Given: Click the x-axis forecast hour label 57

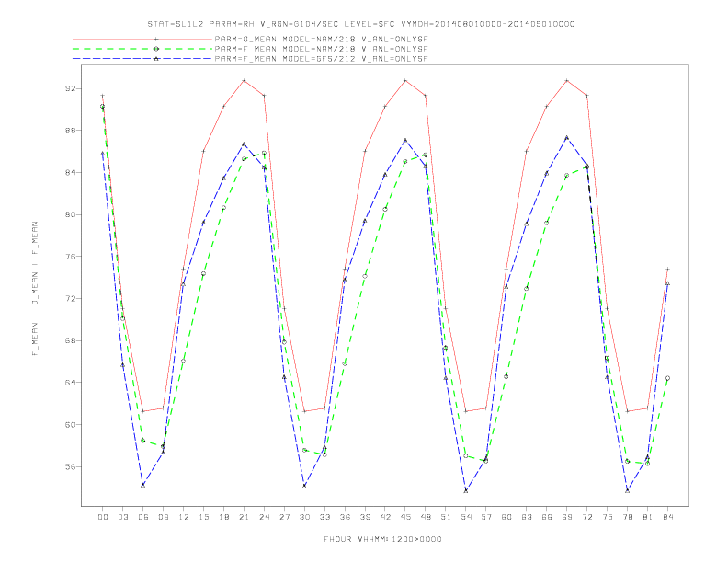Looking at the screenshot, I should [x=486, y=517].
